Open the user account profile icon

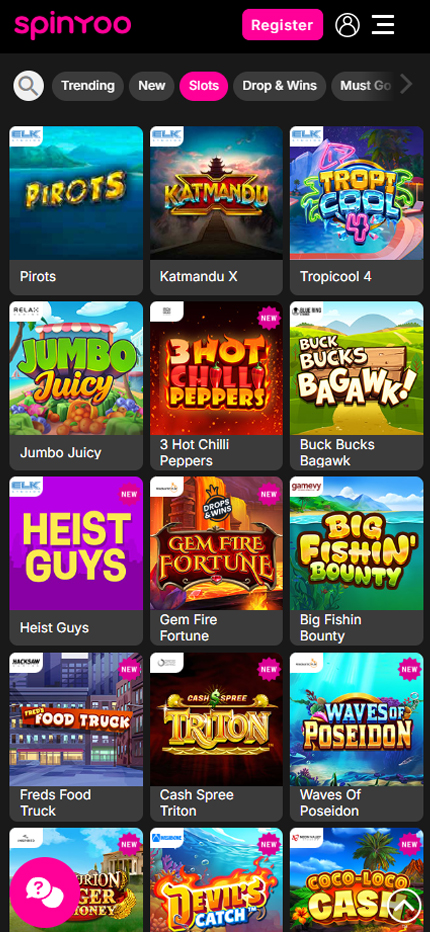(x=347, y=25)
